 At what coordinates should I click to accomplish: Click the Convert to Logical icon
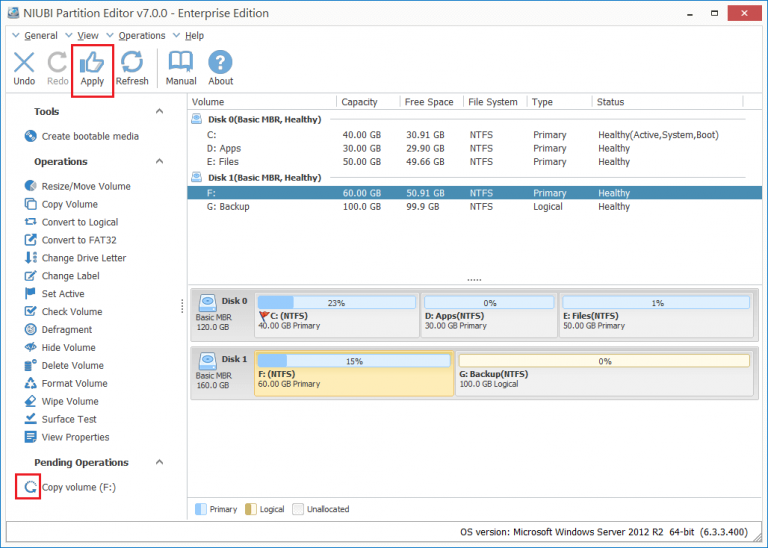[30, 222]
